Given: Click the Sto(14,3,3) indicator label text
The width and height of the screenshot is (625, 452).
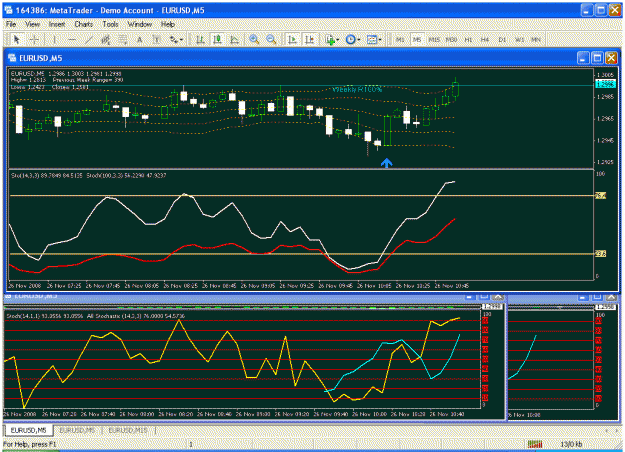Looking at the screenshot, I should click(47, 175).
